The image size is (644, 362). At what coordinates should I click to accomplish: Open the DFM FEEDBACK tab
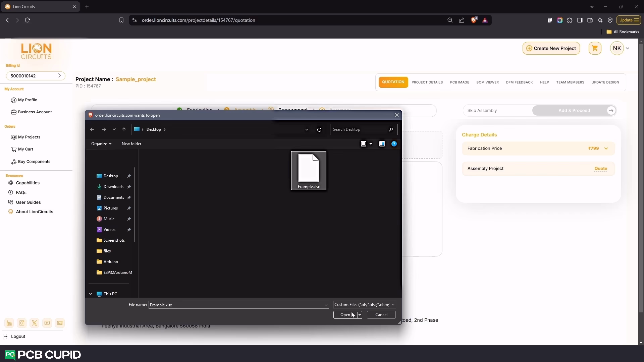[519, 82]
